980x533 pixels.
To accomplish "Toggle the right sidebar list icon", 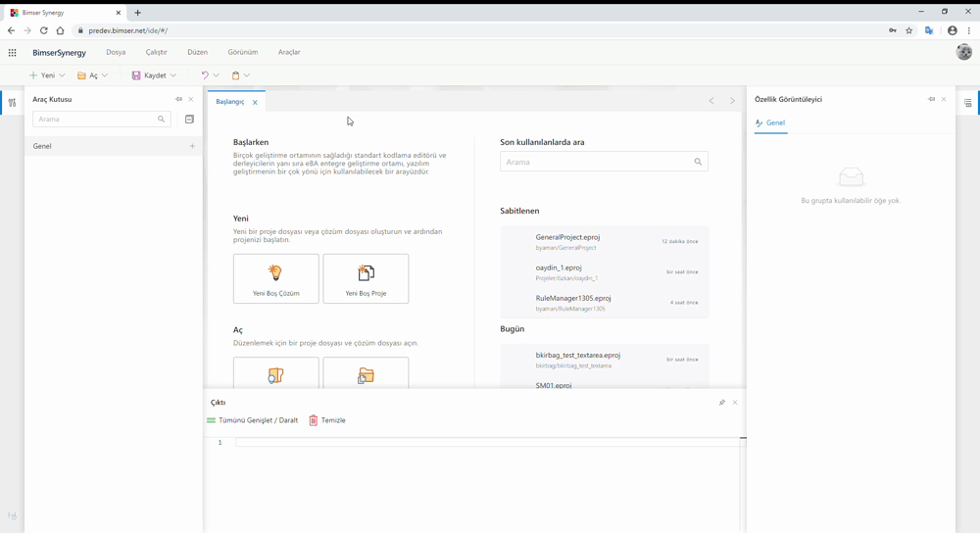I will (x=967, y=103).
